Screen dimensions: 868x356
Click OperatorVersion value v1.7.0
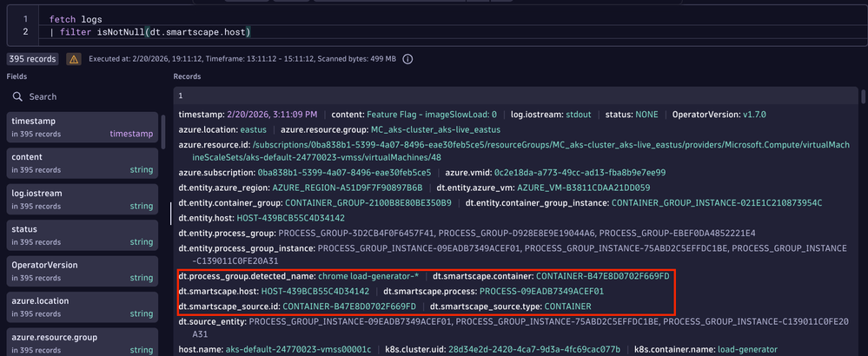point(752,115)
